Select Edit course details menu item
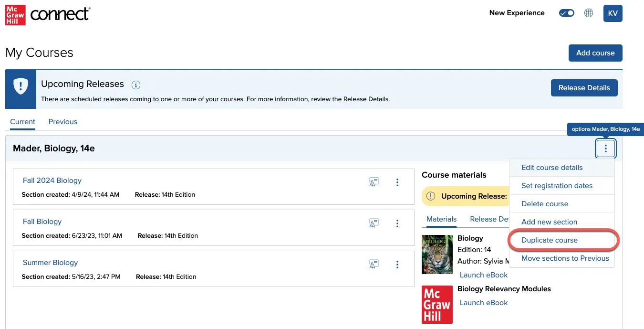This screenshot has height=329, width=644. point(562,168)
